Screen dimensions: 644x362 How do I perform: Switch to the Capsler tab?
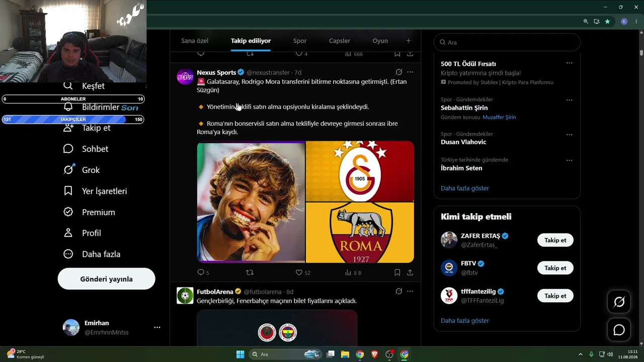340,41
